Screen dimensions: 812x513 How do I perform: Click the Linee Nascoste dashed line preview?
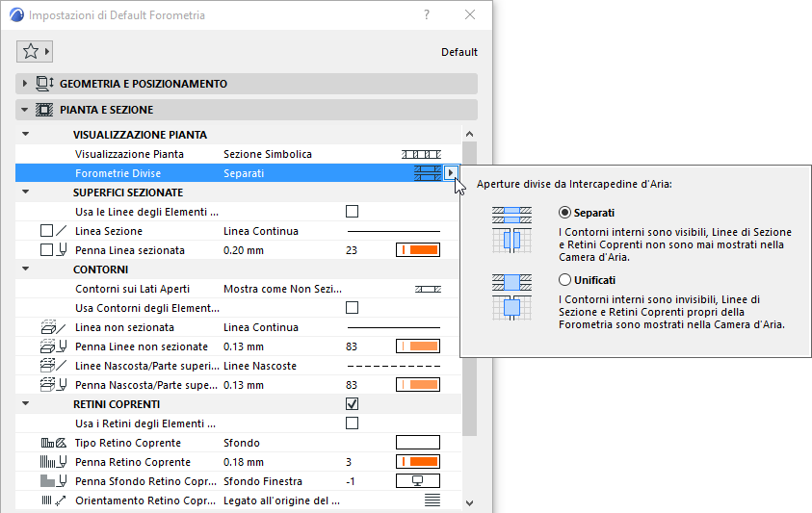pos(394,366)
